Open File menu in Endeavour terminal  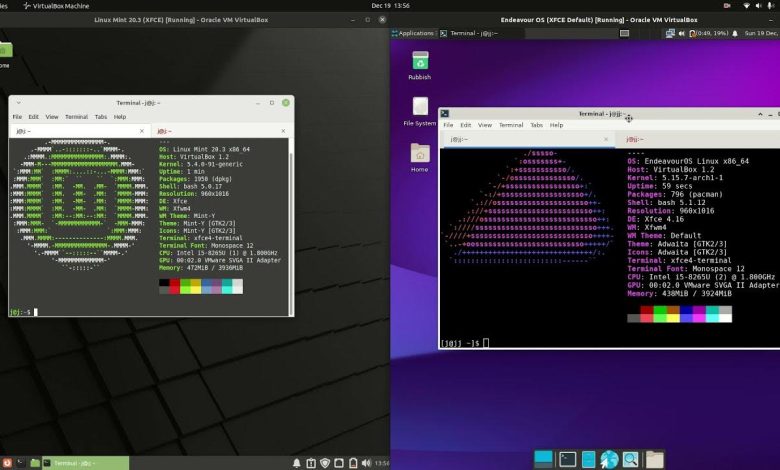(448, 125)
